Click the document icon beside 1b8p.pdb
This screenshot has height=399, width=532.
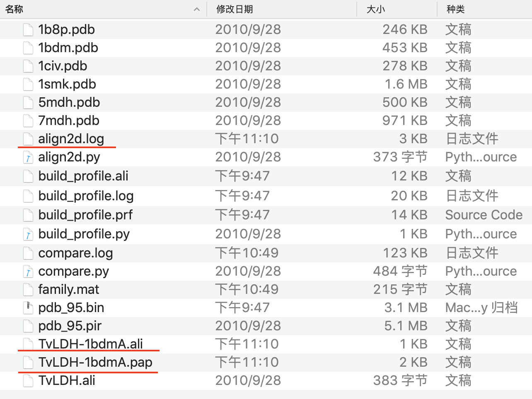(x=28, y=29)
